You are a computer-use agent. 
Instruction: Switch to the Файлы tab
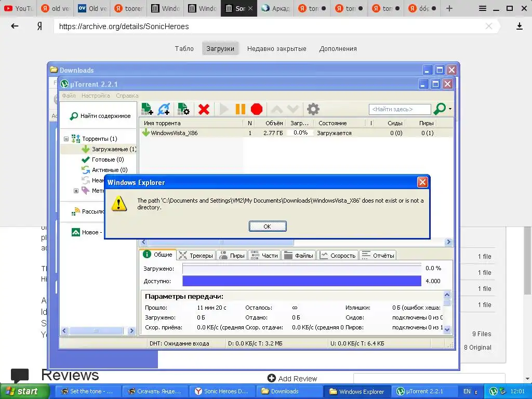click(299, 256)
